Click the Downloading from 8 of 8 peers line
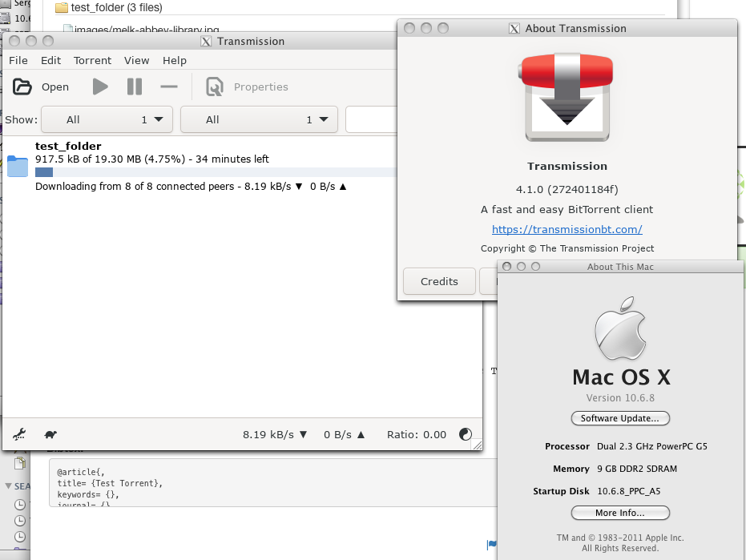 tap(191, 187)
